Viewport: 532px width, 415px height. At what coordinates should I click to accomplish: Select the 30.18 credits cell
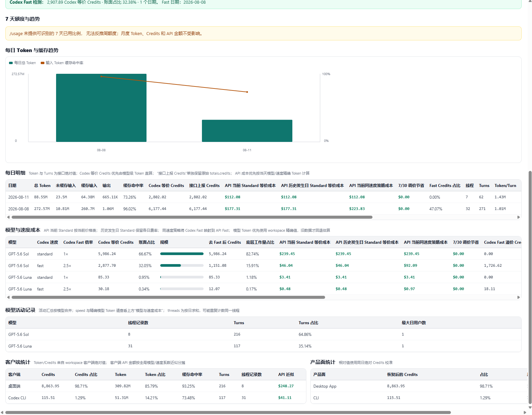click(103, 289)
